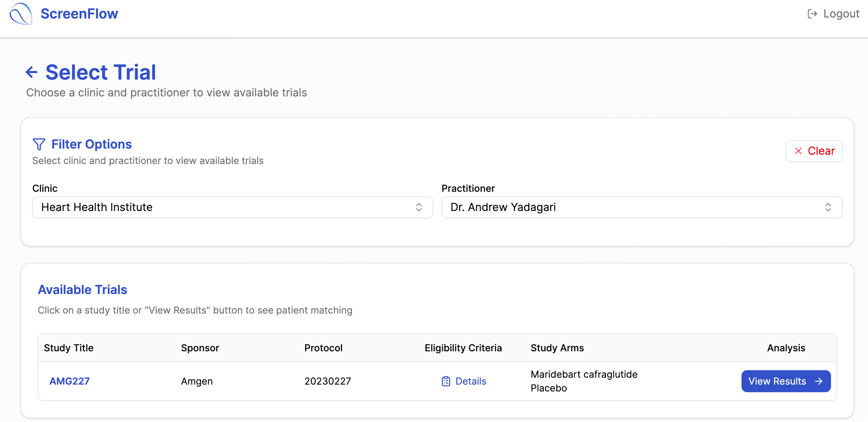Click the ScreenFlow logo icon
The width and height of the screenshot is (868, 422).
tap(21, 14)
